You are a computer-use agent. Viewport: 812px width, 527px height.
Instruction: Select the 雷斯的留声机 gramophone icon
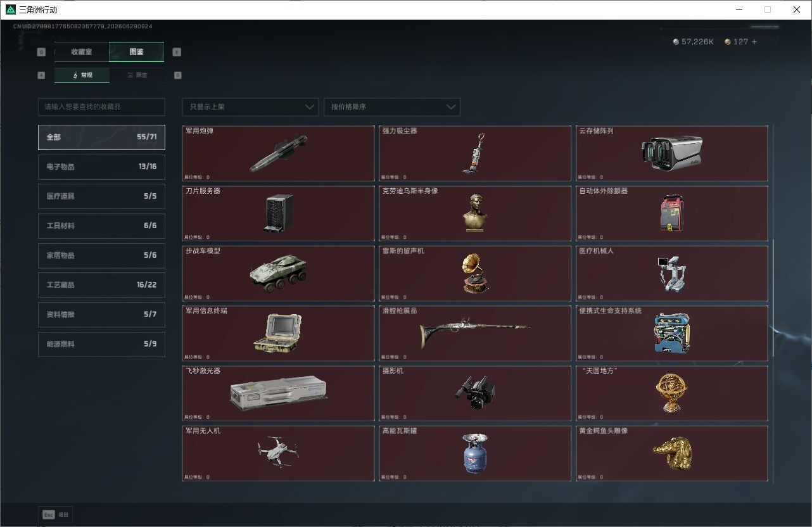pos(476,273)
